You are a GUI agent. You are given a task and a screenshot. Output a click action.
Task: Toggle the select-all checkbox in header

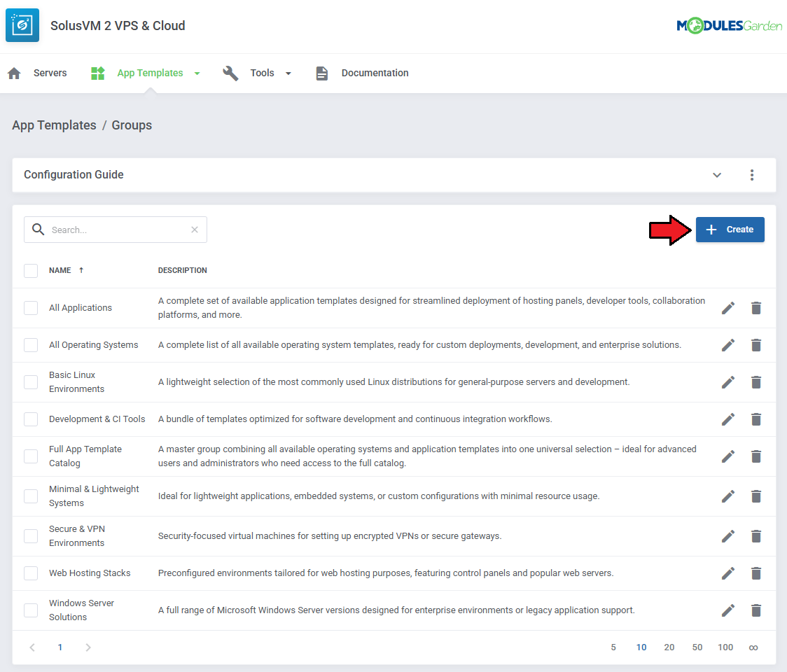31,270
